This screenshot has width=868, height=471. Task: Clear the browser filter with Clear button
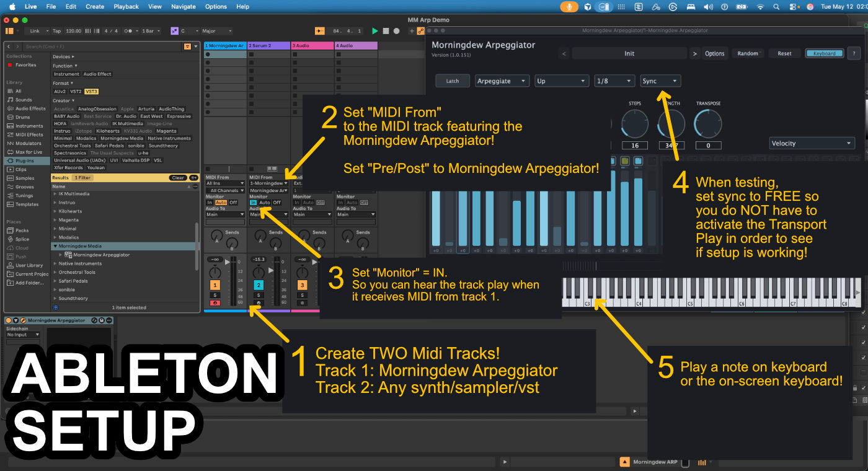177,178
